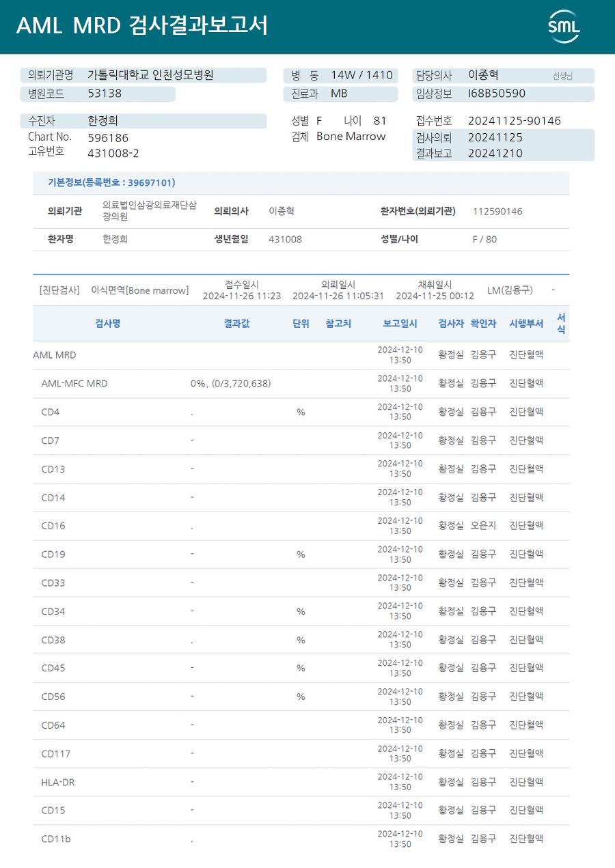
Task: Click the SML logo in the header
Action: tap(564, 27)
